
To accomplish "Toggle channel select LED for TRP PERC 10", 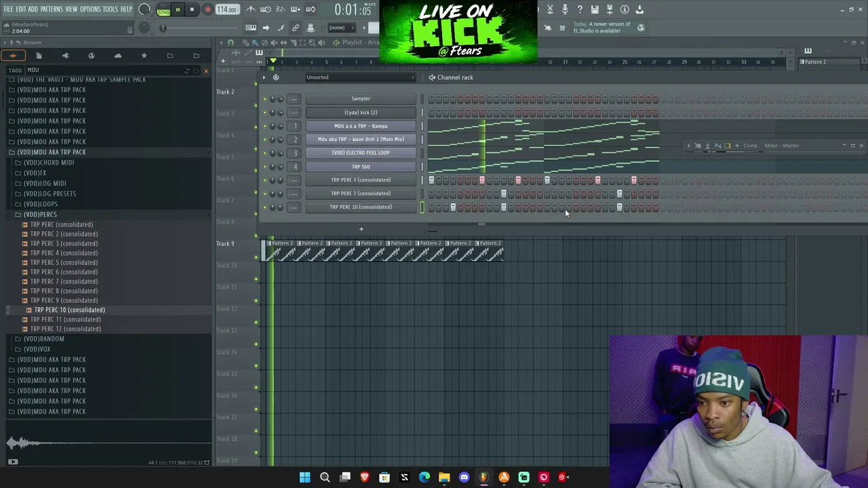I will click(422, 207).
